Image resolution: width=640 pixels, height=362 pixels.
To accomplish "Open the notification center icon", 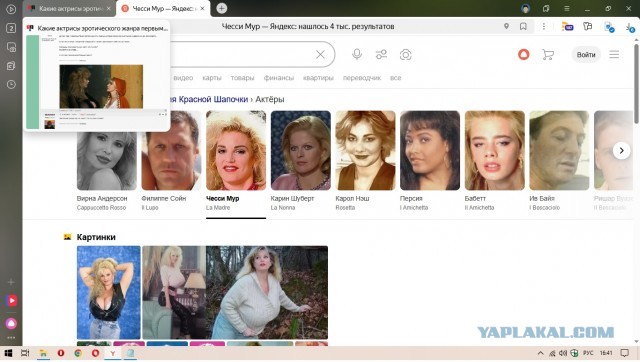I will pos(624,353).
